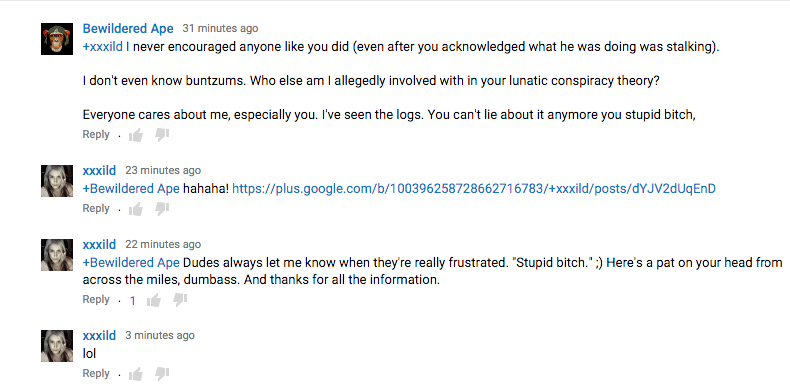Reply to Bewildered Ape's comment
790x386 pixels.
coord(96,135)
